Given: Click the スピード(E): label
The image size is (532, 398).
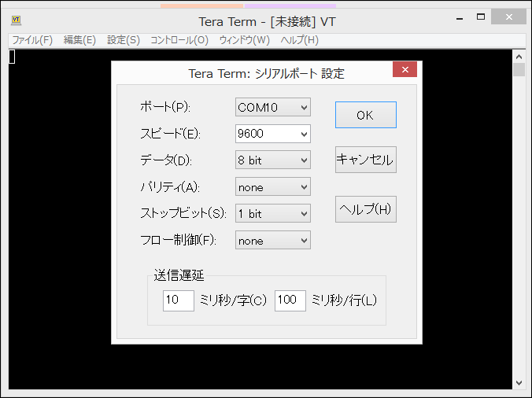Looking at the screenshot, I should pyautogui.click(x=170, y=134).
